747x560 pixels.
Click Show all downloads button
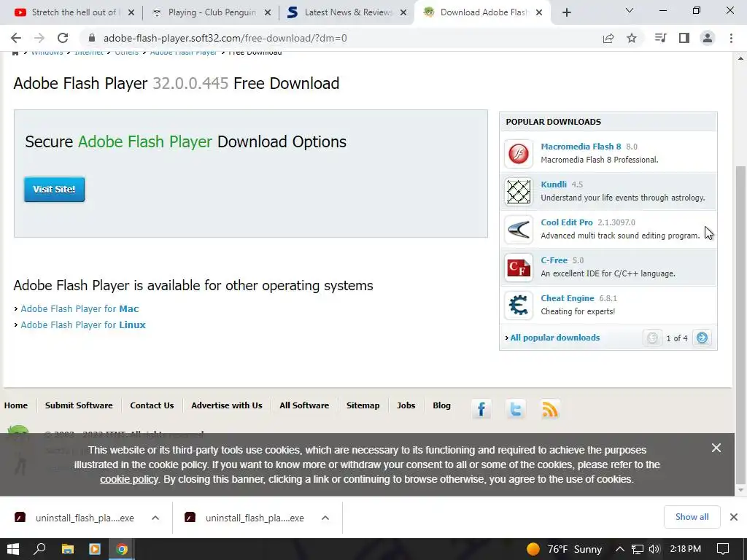pos(692,517)
